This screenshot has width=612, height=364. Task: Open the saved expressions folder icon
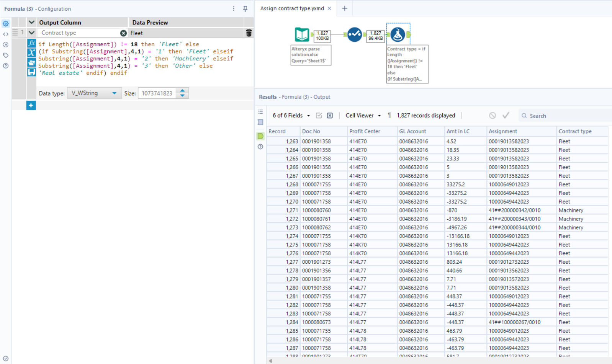(31, 62)
